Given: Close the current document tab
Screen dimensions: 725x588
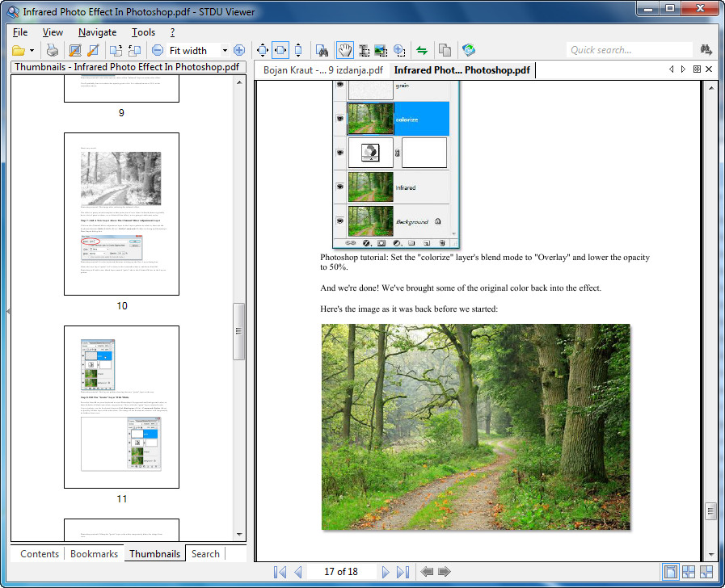Looking at the screenshot, I should tap(709, 69).
